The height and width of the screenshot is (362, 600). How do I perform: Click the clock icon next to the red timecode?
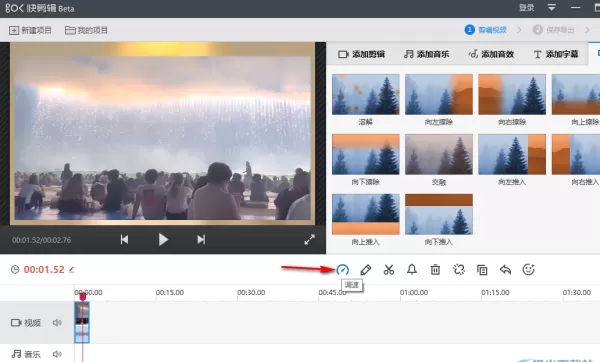pos(15,270)
